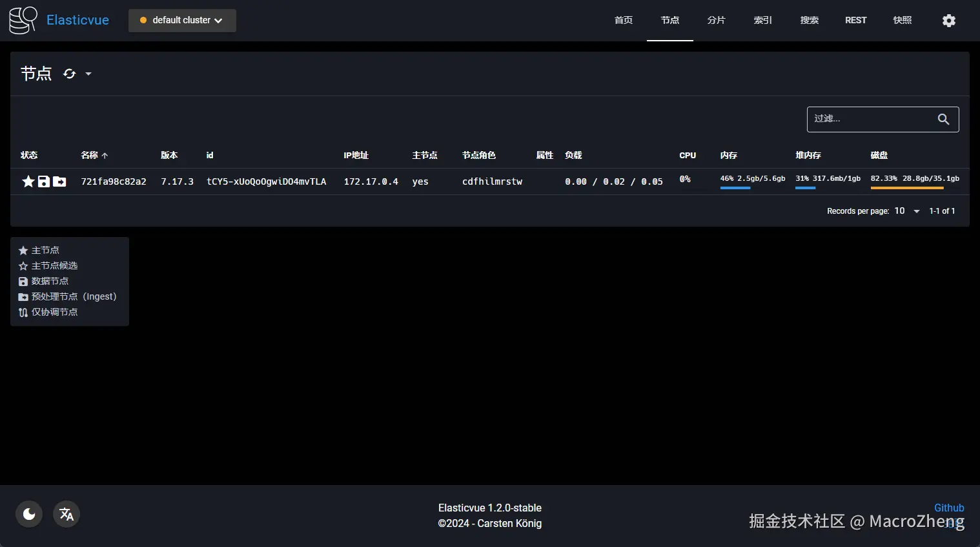
Task: Click the data node icon in row
Action: 44,181
